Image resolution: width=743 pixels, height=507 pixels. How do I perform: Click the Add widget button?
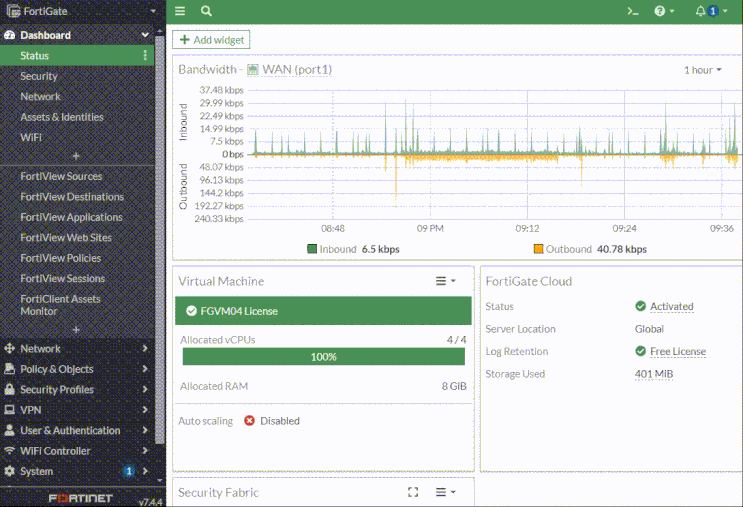tap(211, 40)
